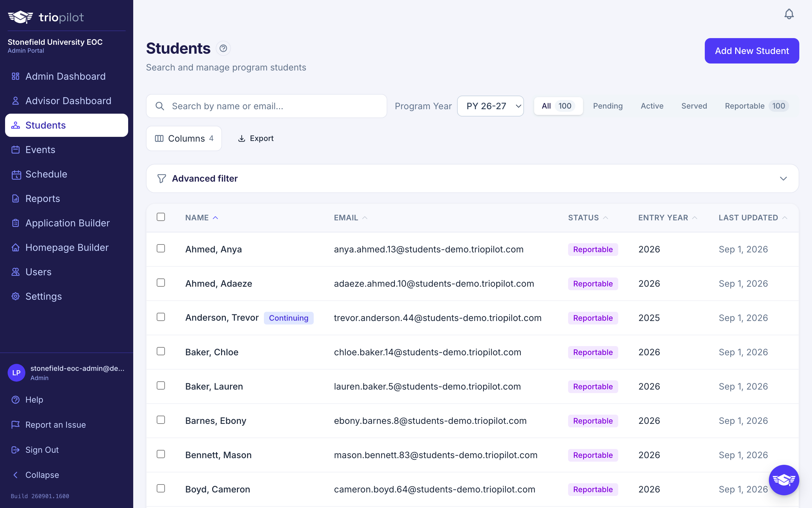This screenshot has width=812, height=508.
Task: Check the box for Boyd, Cameron
Action: pos(161,488)
